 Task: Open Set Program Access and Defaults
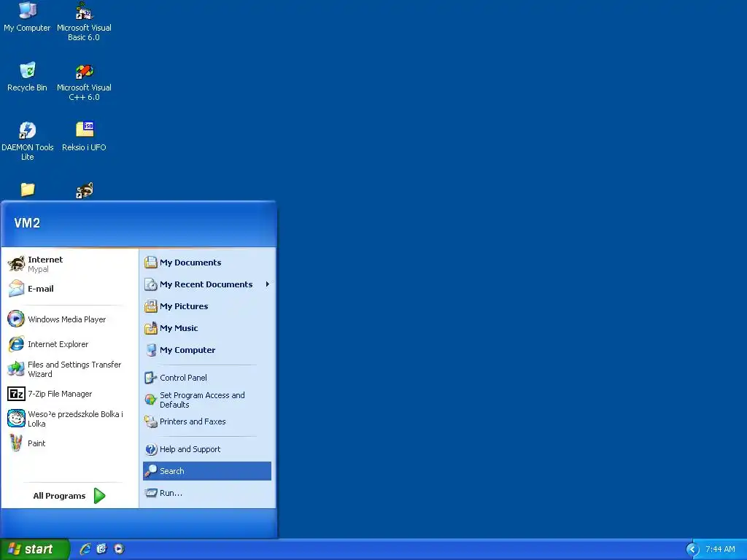pyautogui.click(x=206, y=400)
